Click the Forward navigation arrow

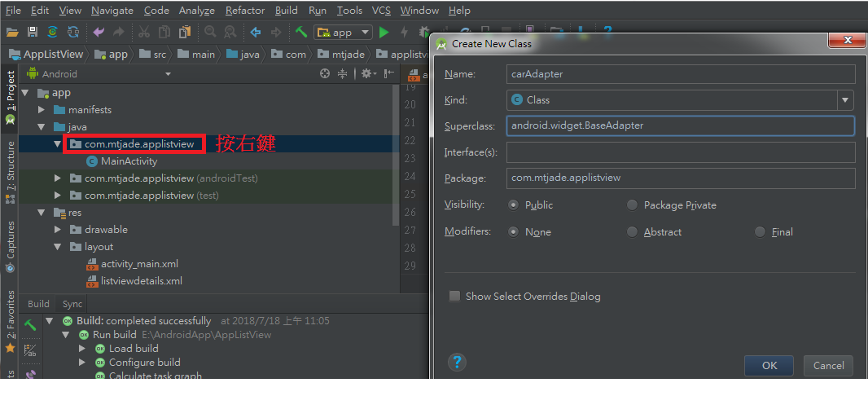click(x=276, y=32)
